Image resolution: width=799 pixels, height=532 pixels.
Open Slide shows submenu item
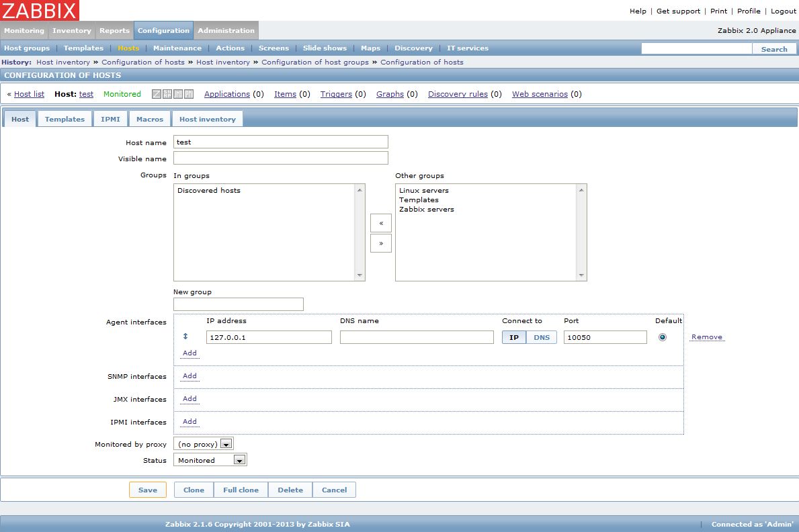click(325, 48)
